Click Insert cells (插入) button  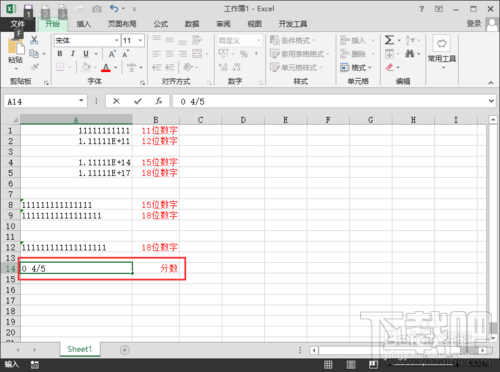coord(353,40)
